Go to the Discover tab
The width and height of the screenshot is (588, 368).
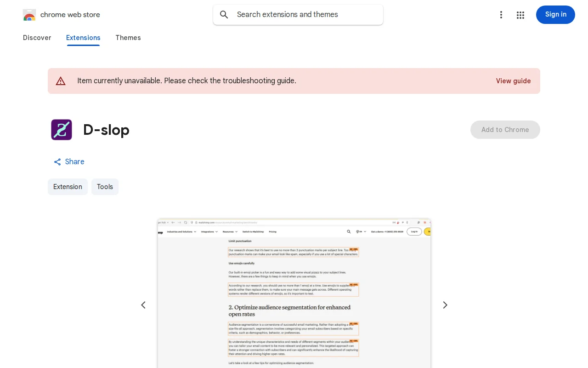pos(37,38)
